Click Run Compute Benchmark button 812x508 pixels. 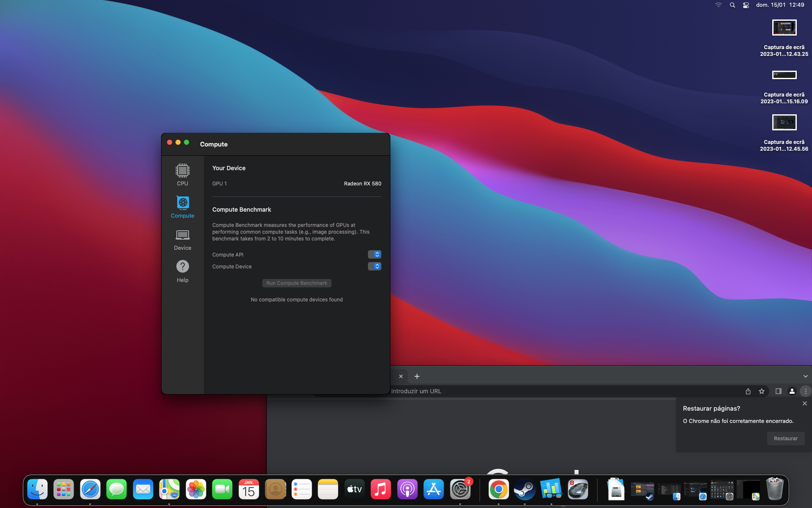[296, 283]
